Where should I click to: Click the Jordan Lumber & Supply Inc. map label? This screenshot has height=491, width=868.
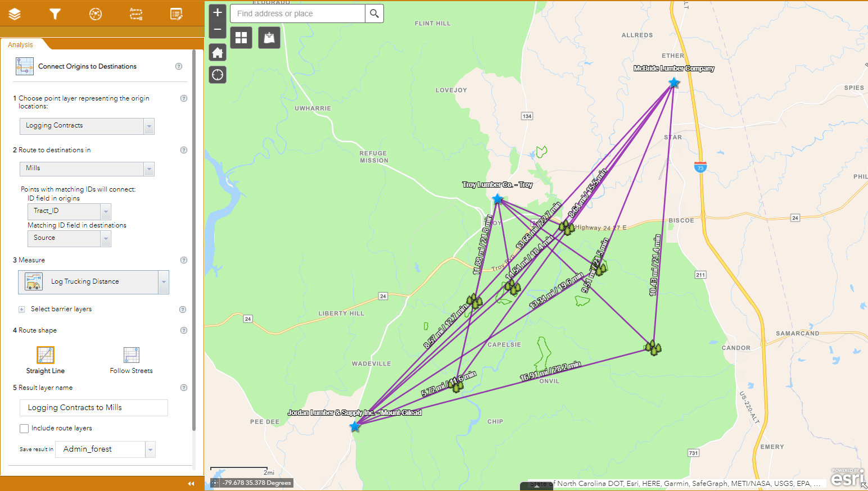[355, 413]
